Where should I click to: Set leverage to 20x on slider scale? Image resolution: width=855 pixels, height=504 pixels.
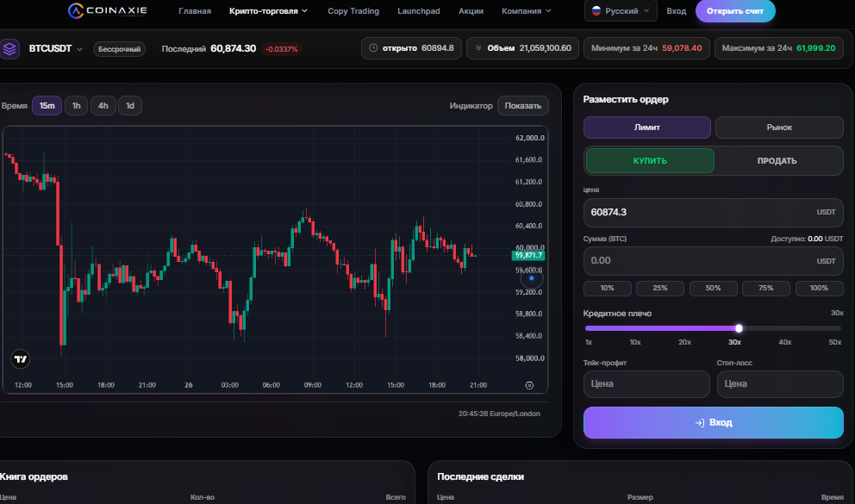point(685,342)
